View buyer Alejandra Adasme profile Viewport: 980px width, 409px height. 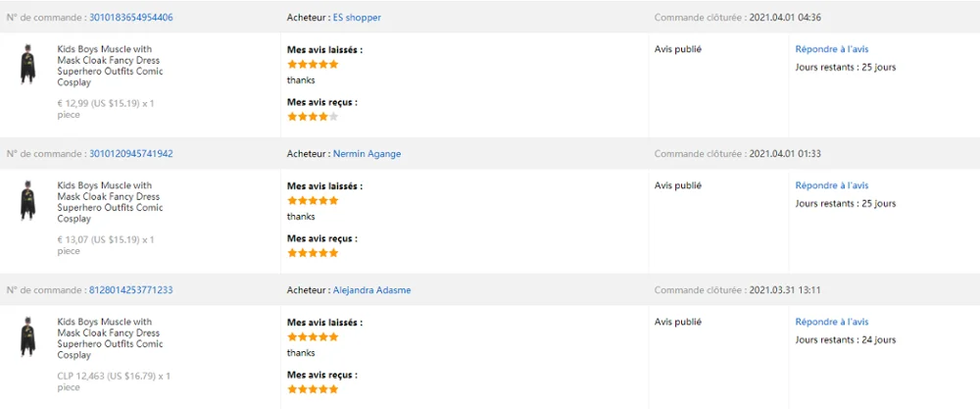371,290
